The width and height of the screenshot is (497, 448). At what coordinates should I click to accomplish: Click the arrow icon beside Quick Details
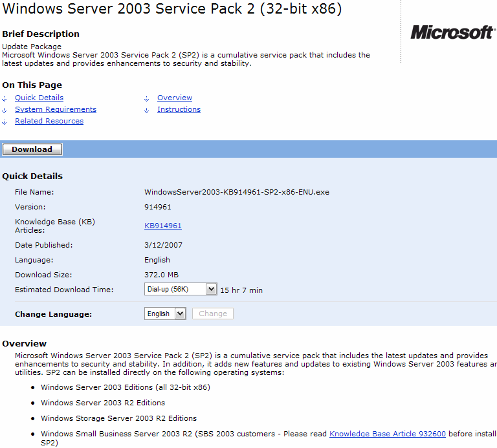(x=5, y=99)
